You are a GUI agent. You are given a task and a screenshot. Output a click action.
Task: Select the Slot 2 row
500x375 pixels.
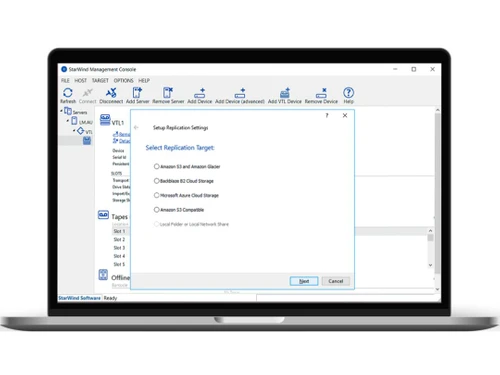click(x=119, y=239)
